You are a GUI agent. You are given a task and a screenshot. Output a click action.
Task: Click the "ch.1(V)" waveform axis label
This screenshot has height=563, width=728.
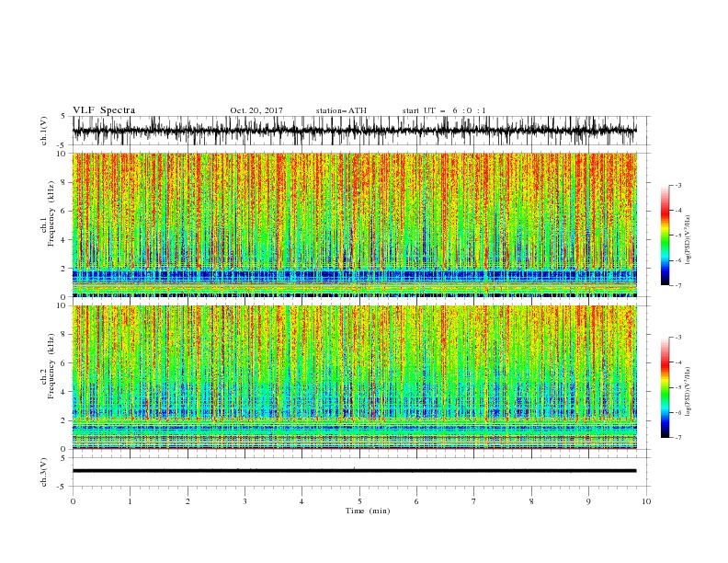[44, 131]
